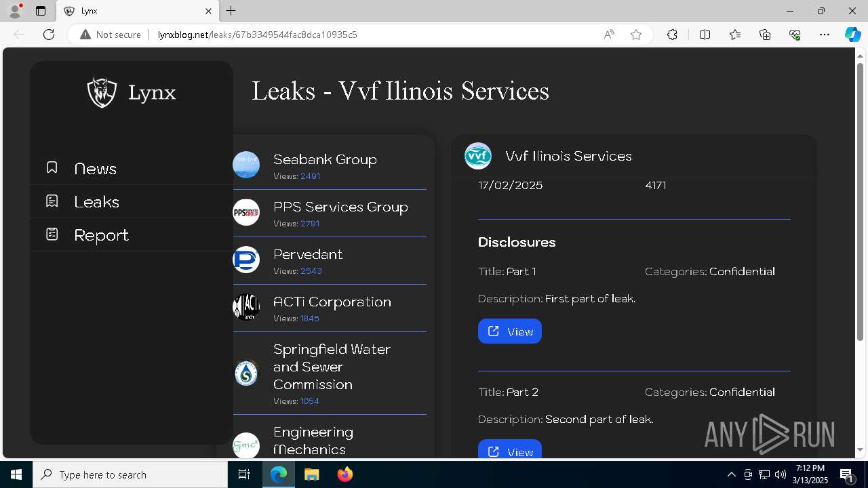Click the Leaks document icon
868x488 pixels.
coord(52,201)
